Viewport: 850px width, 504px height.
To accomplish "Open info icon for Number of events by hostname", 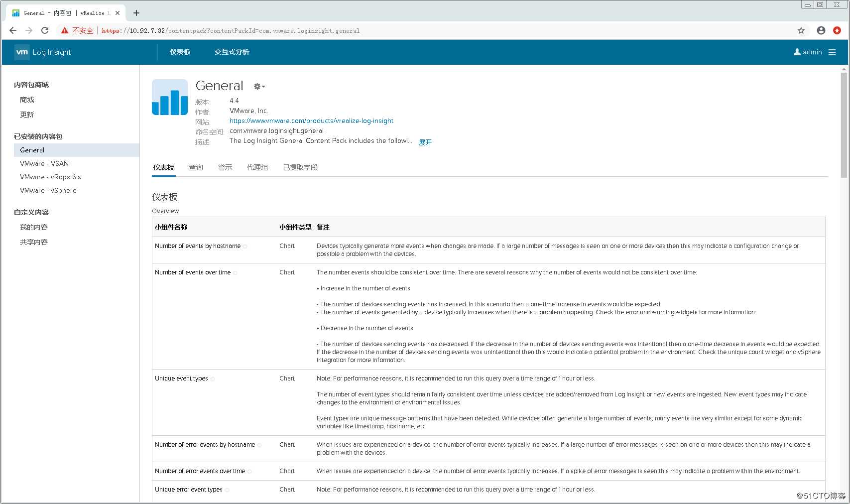I will 245,247.
